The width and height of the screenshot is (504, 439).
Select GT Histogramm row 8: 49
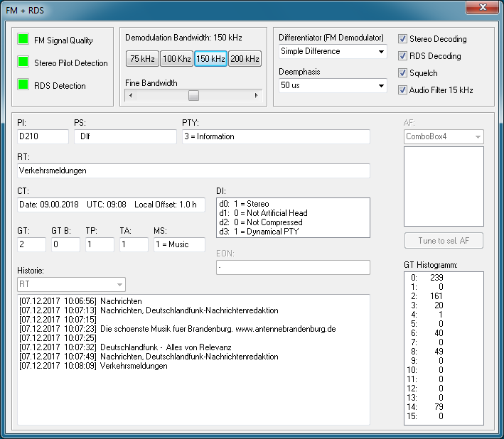coord(444,352)
